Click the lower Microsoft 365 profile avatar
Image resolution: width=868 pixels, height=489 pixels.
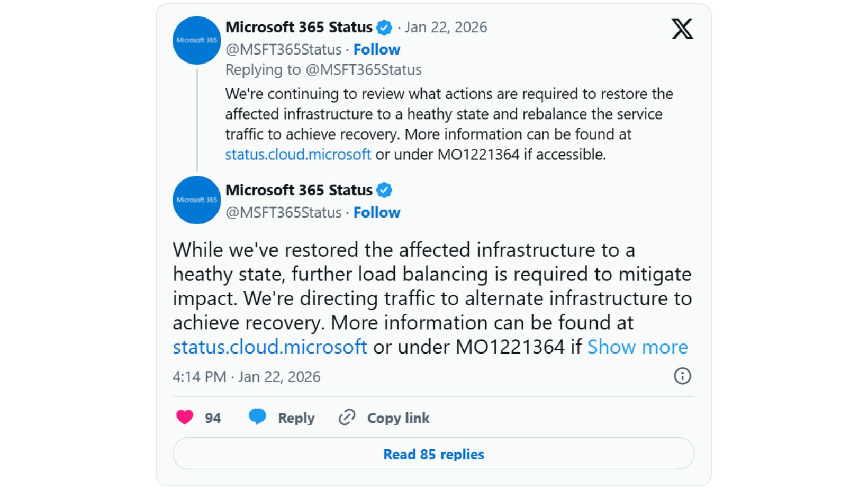pyautogui.click(x=196, y=200)
